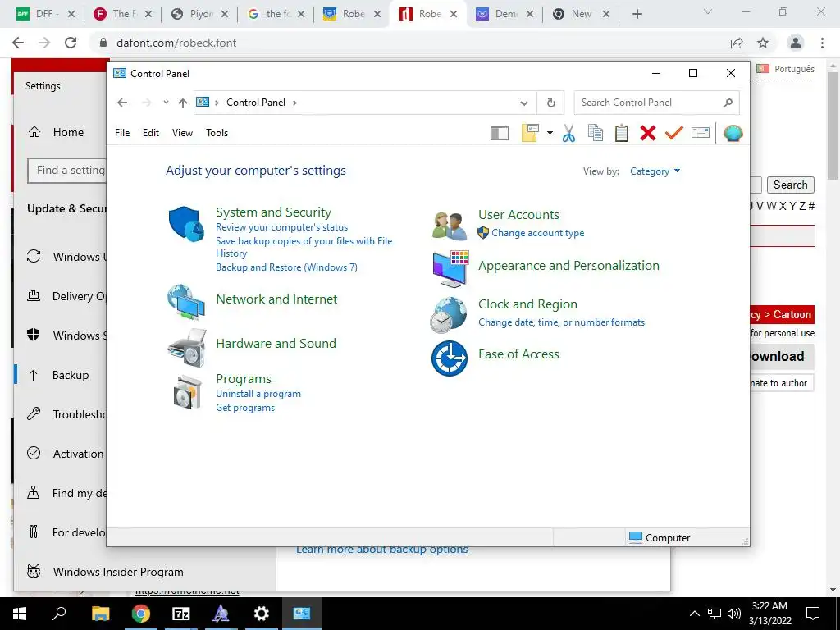Click Uninstall a program link
Image resolution: width=840 pixels, height=630 pixels.
point(258,394)
